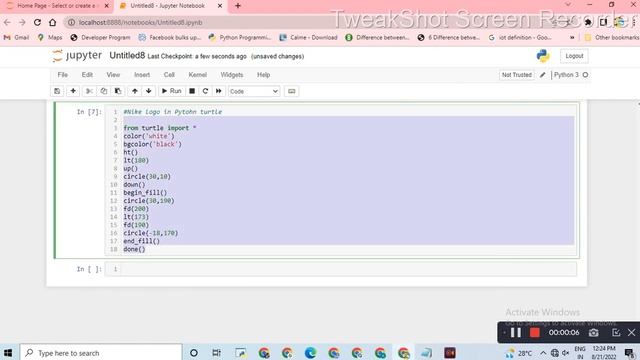The image size is (640, 360).
Task: Open the File menu
Action: tap(62, 75)
